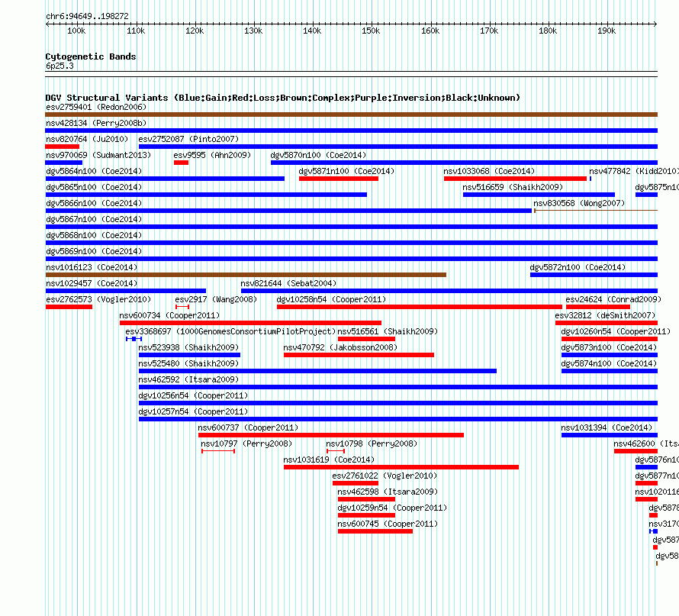The image size is (679, 616).
Task: Click the thin red esv2917 variant marker
Action: tap(182, 307)
